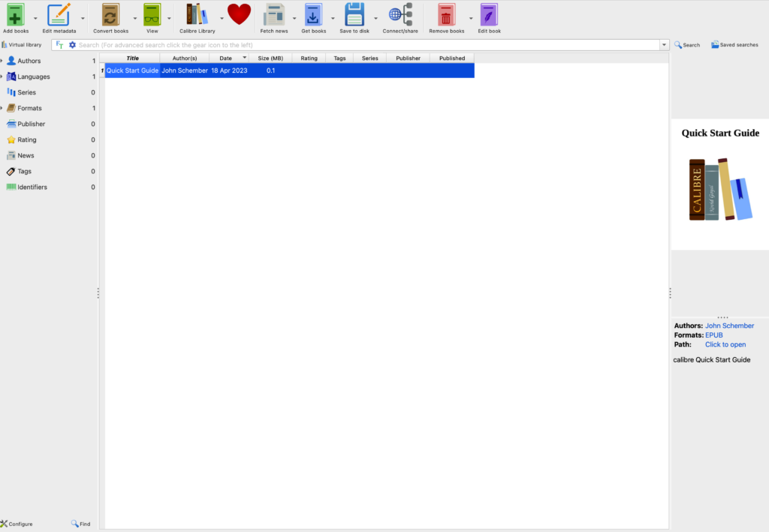
Task: Follow the John Schember author link
Action: click(x=729, y=326)
